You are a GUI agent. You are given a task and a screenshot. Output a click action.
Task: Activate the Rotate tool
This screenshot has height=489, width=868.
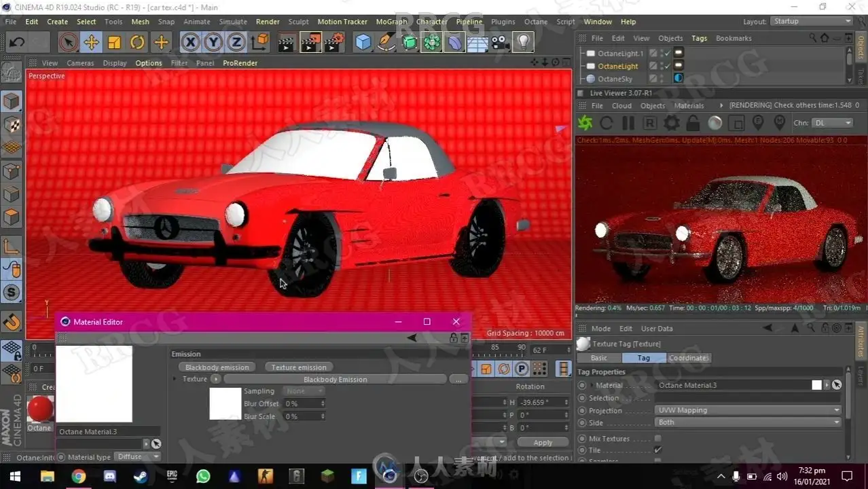click(137, 43)
